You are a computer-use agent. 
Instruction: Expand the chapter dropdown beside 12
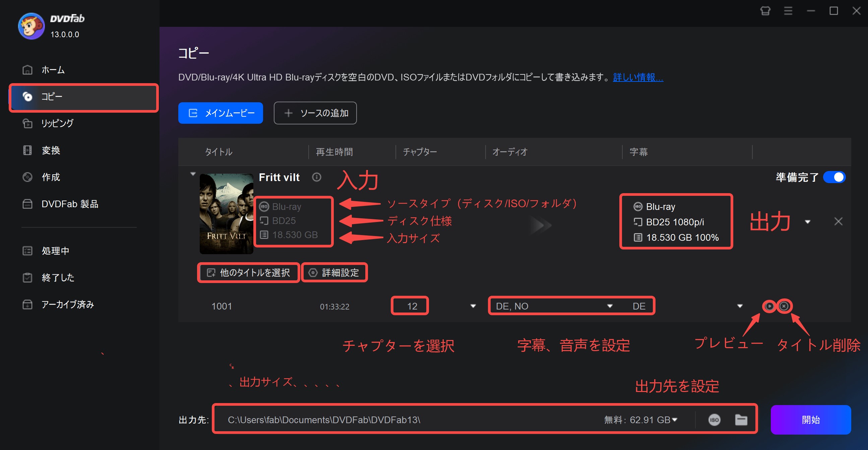473,306
